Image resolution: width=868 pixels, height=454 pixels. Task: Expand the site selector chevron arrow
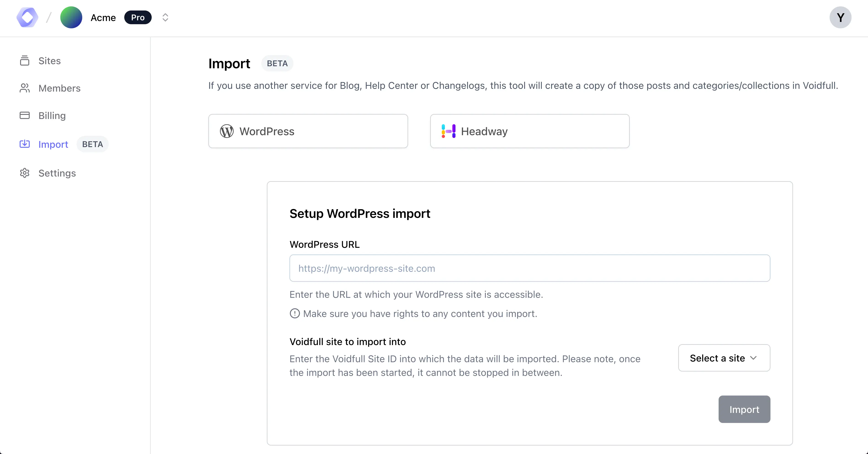click(754, 358)
